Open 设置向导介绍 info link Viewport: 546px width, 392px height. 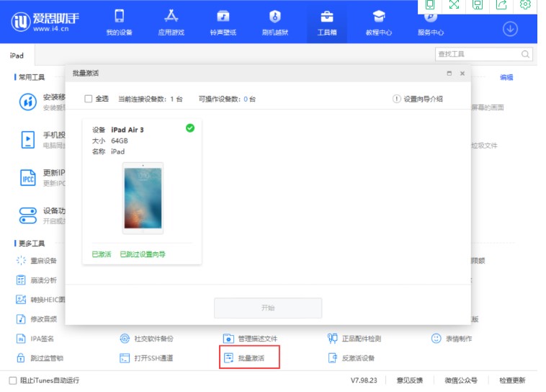point(418,99)
